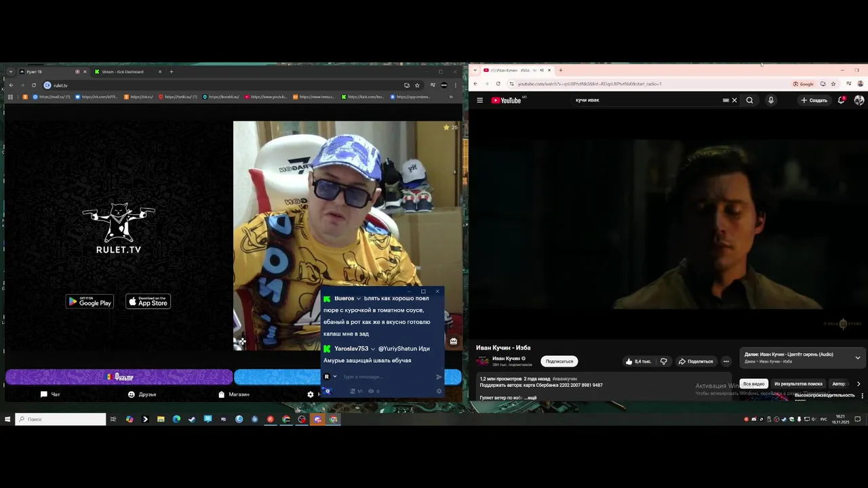Viewport: 868px width, 488px height.
Task: Click the Windows taskbar Поиск search box
Action: 61,420
